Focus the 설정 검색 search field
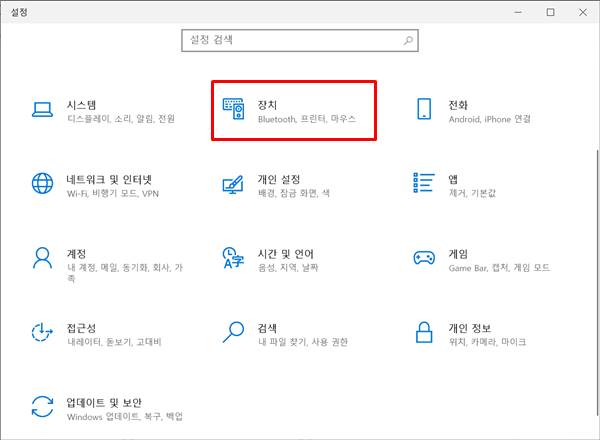The height and width of the screenshot is (440, 600). tap(300, 40)
